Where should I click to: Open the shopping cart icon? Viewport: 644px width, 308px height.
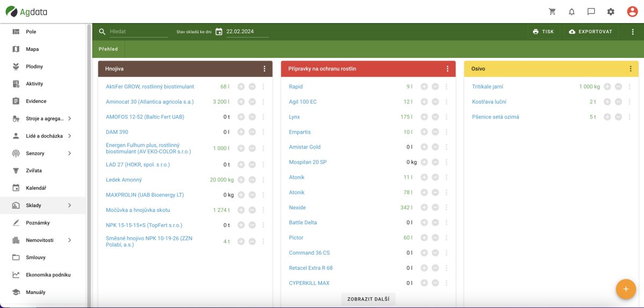click(552, 12)
